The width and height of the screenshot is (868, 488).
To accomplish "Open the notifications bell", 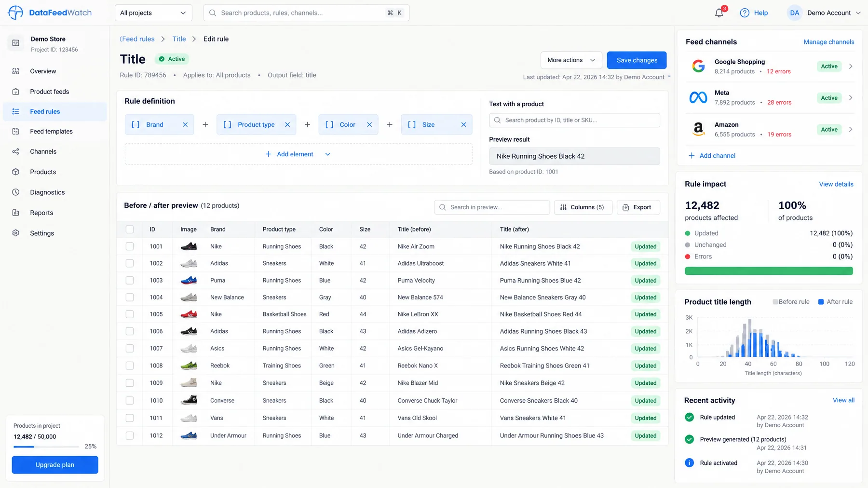I will pyautogui.click(x=719, y=13).
